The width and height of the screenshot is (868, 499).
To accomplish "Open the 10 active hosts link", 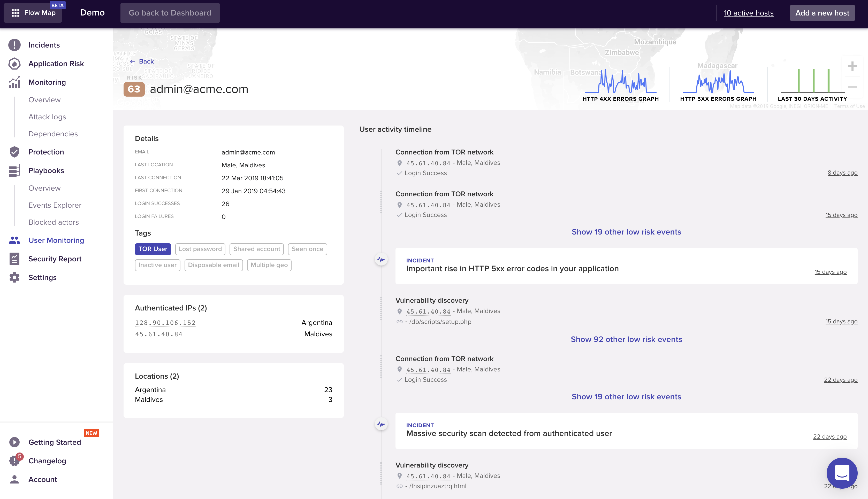I will [x=748, y=13].
